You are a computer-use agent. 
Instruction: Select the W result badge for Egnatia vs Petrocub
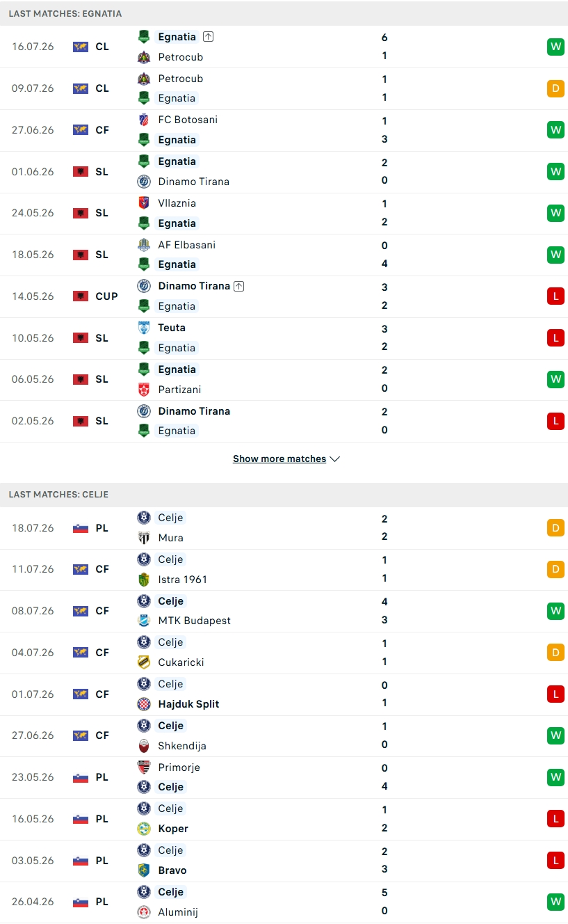(x=555, y=47)
